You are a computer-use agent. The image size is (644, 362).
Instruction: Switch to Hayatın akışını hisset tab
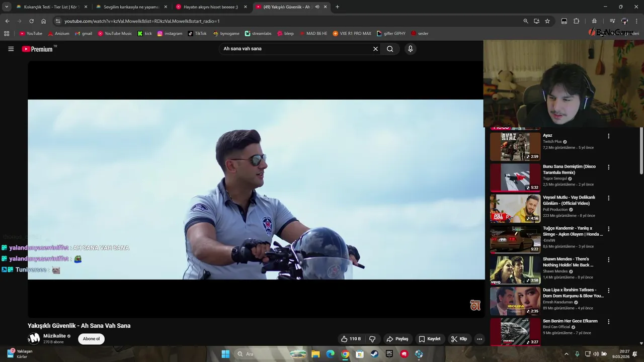[211, 7]
